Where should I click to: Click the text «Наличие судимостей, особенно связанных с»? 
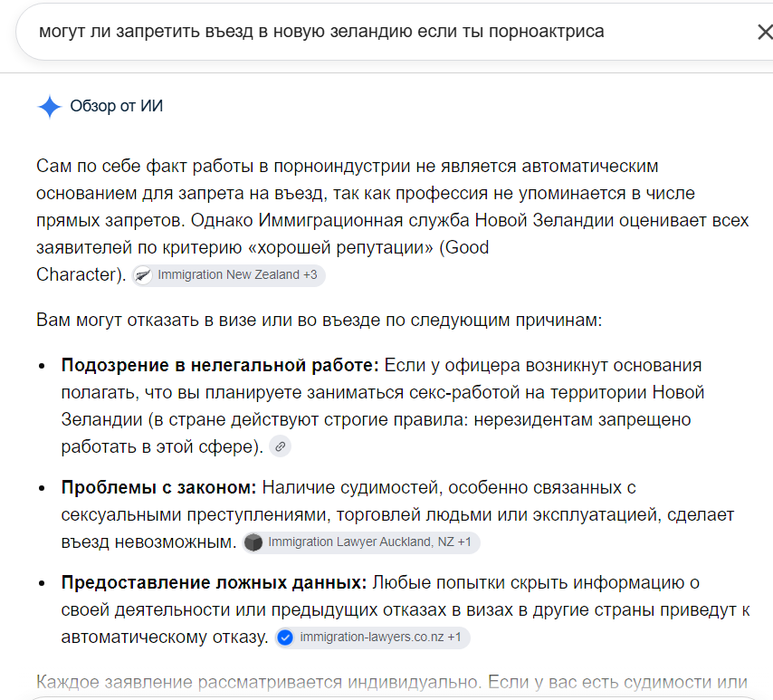pyautogui.click(x=449, y=488)
